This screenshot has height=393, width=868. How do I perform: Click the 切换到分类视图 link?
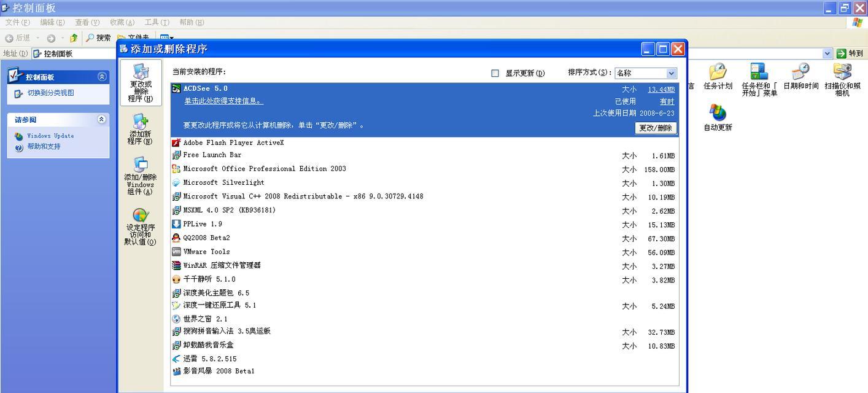click(50, 93)
